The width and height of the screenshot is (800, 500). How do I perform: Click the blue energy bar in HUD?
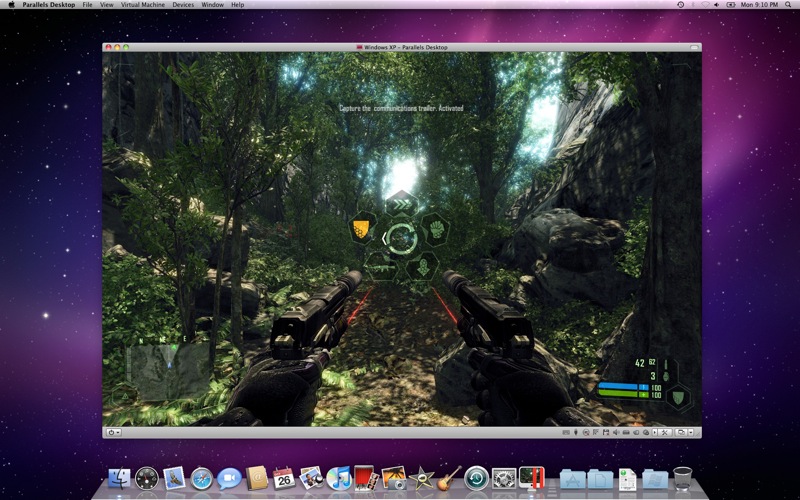click(623, 387)
